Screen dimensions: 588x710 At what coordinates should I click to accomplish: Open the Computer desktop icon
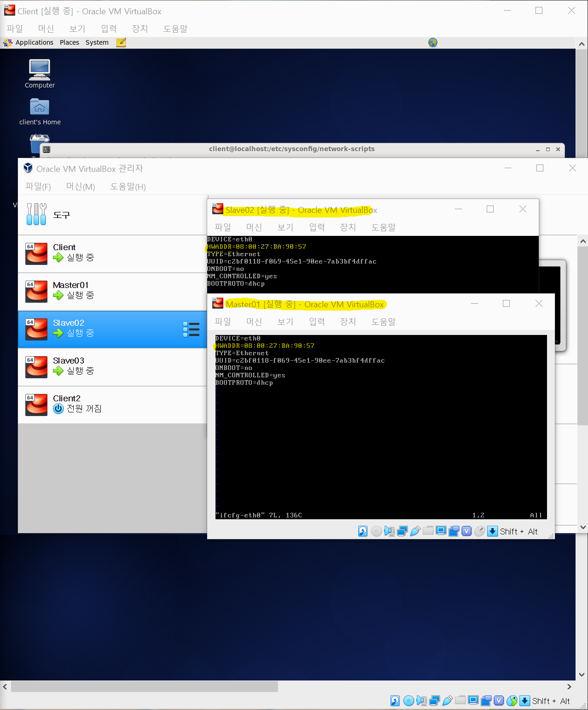coord(40,74)
